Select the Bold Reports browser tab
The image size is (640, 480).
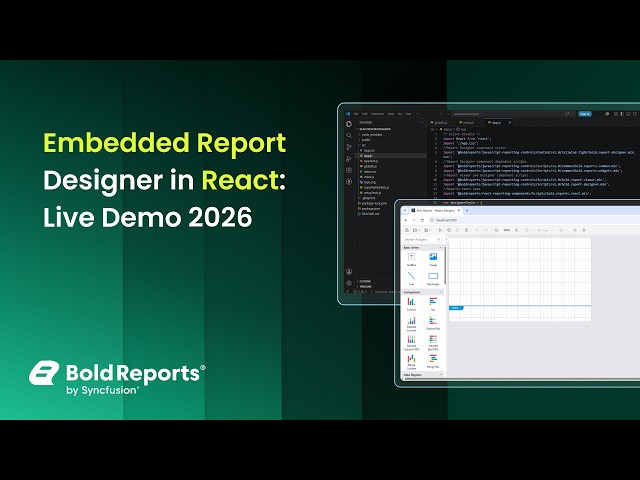[435, 211]
